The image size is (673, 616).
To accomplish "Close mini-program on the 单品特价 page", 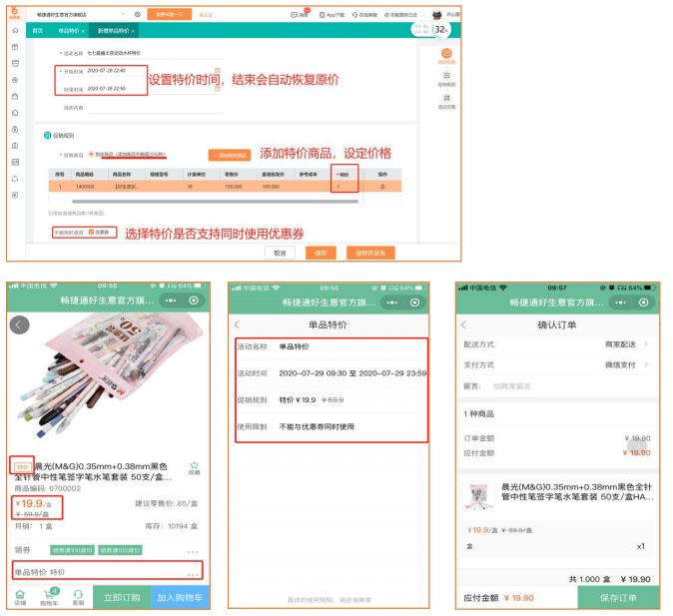I will 414,303.
